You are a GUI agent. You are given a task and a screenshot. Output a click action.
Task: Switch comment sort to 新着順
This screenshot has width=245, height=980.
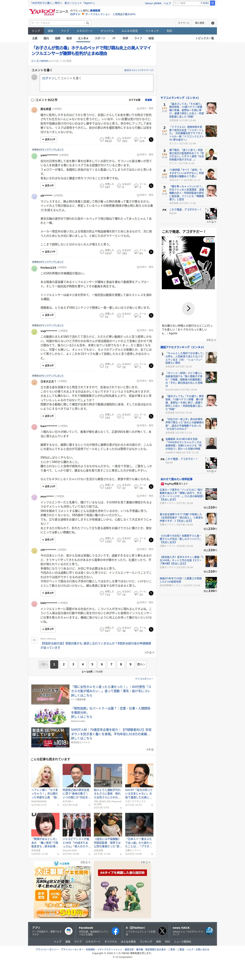coord(148,100)
